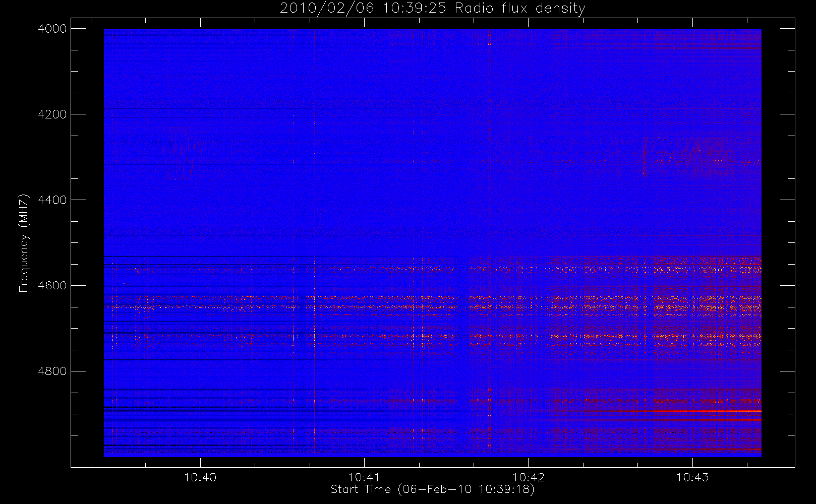Viewport: 816px width, 504px height.
Task: Click the 4800 frequency tick label
Action: [x=52, y=371]
